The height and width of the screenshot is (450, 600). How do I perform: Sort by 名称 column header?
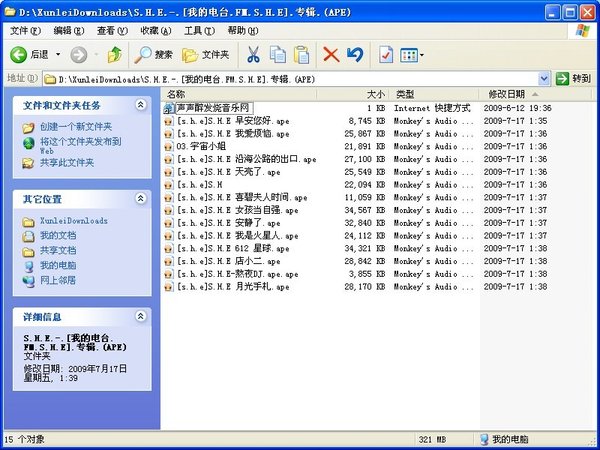[x=240, y=94]
